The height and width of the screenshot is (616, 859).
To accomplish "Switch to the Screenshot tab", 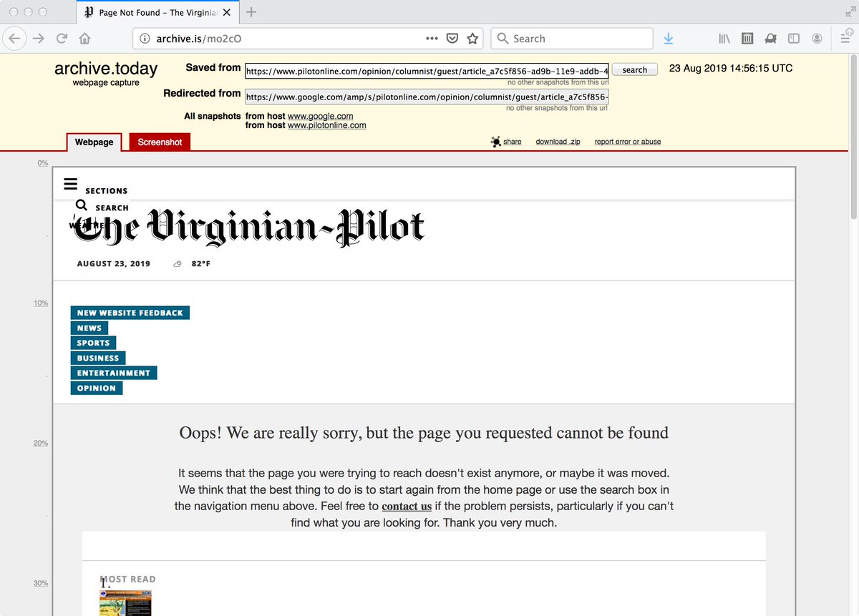I will point(160,142).
